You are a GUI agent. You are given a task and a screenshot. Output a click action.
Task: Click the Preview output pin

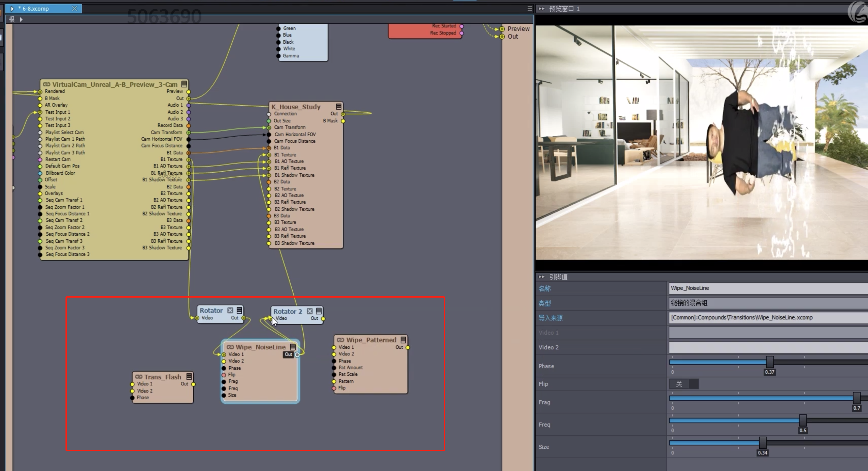point(502,29)
